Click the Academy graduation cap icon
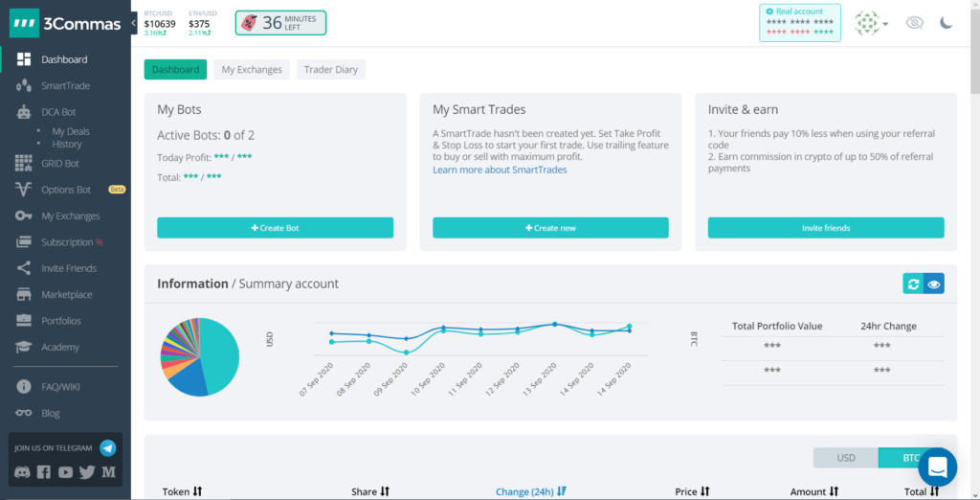 (24, 347)
